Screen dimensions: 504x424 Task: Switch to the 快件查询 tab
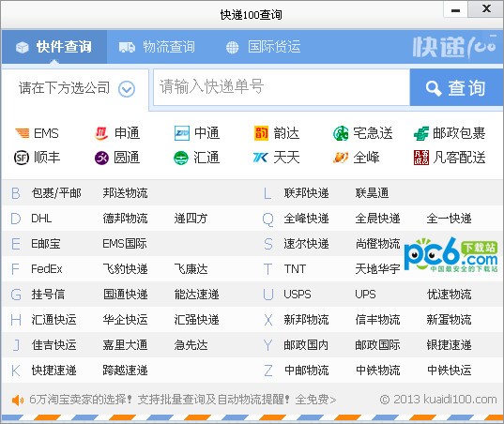[54, 47]
